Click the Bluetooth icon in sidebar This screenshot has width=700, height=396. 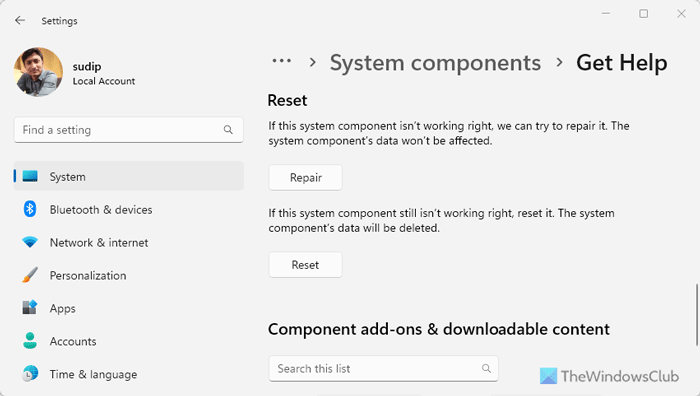coord(30,208)
